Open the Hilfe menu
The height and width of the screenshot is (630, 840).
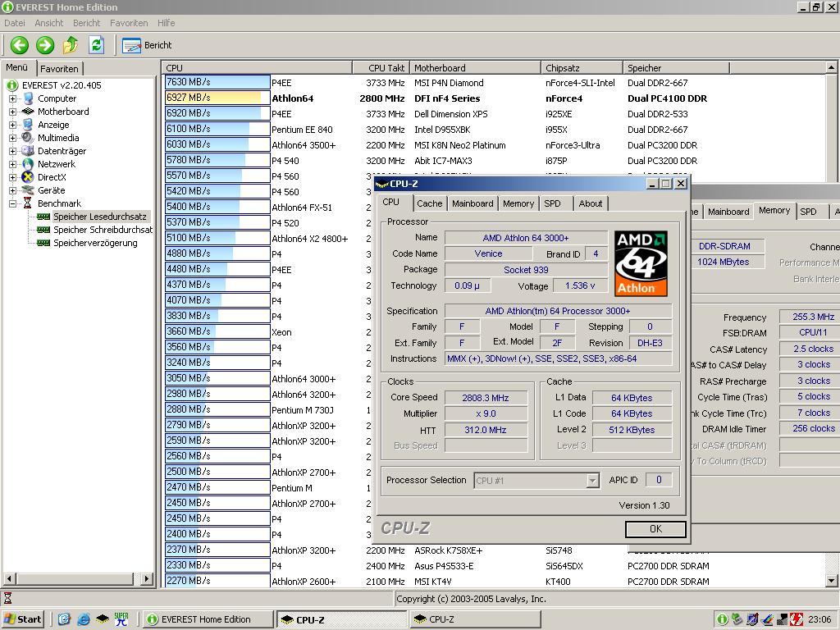(166, 23)
